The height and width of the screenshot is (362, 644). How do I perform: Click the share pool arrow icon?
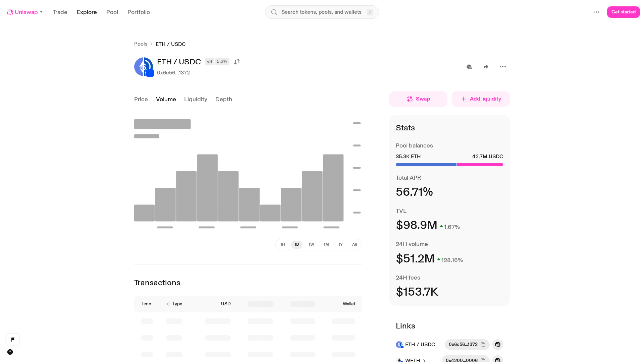pyautogui.click(x=486, y=67)
